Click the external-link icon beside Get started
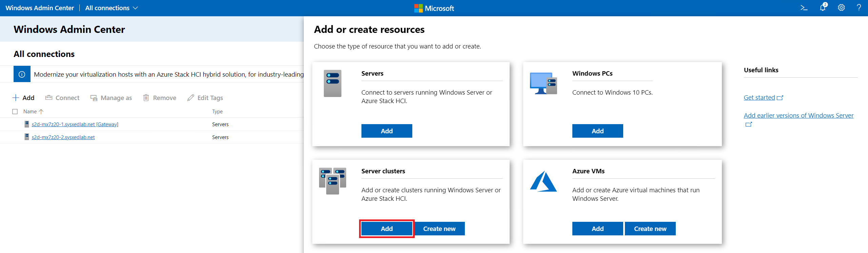This screenshot has height=253, width=868. tap(780, 98)
